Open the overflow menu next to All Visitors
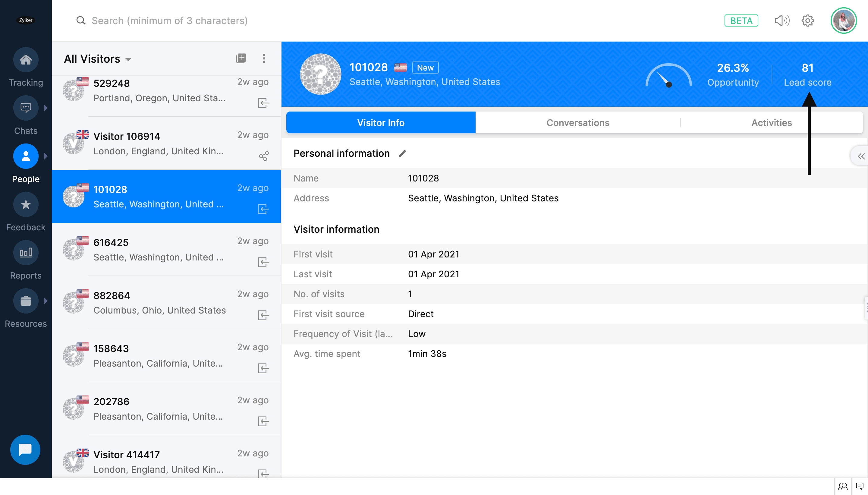The image size is (868, 495). pyautogui.click(x=264, y=58)
